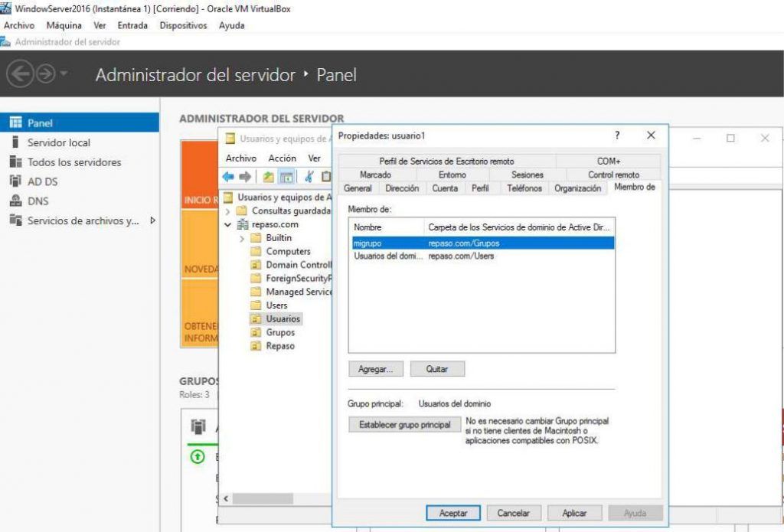
Task: Switch to the Dirección tab
Action: [402, 188]
